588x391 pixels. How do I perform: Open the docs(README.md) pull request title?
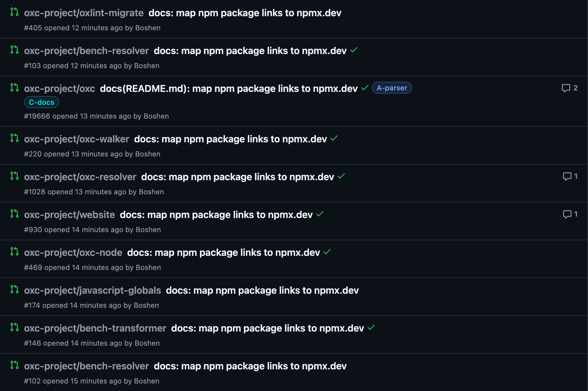tap(229, 89)
